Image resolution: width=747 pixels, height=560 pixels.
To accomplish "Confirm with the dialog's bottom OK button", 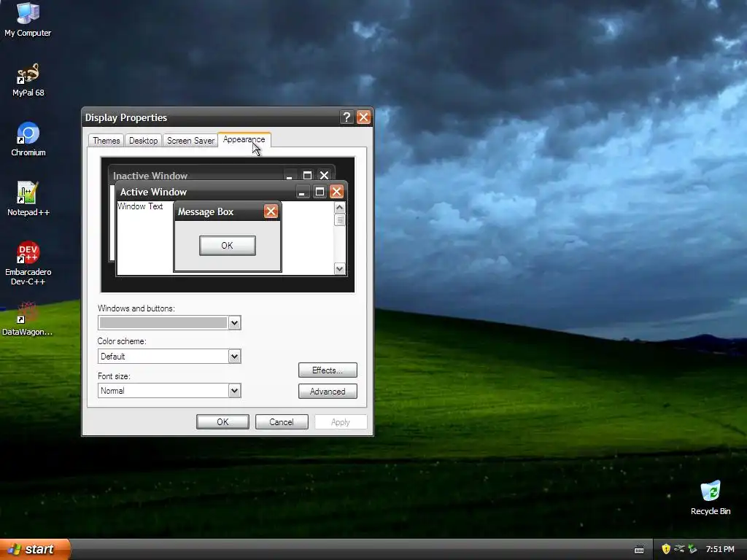I will [222, 422].
